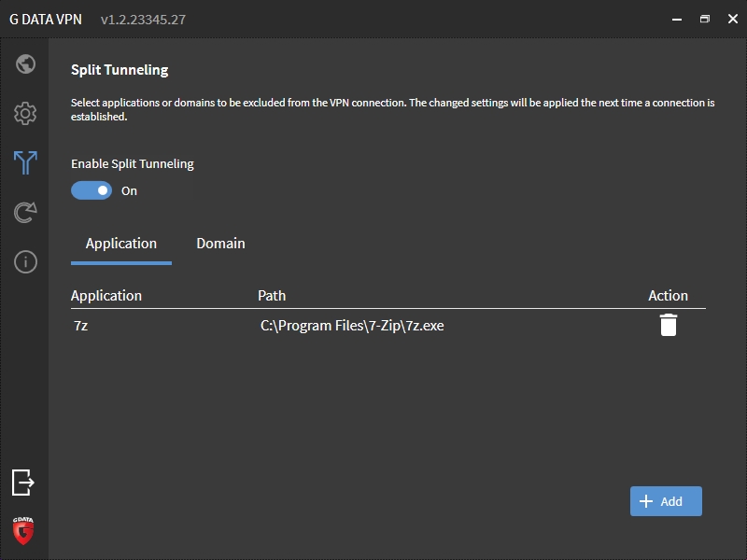Click the Split Tunneling heading
This screenshot has height=560, width=747.
pos(120,70)
